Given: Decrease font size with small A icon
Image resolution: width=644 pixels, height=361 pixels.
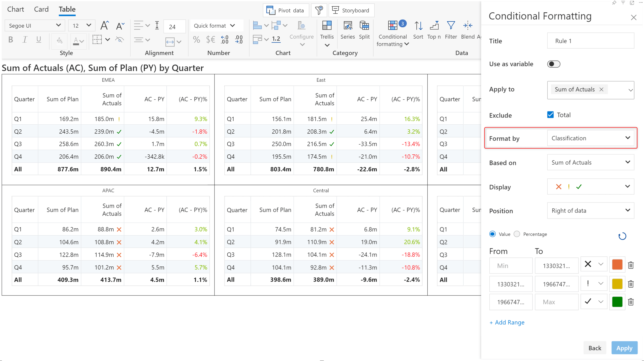Looking at the screenshot, I should [120, 26].
